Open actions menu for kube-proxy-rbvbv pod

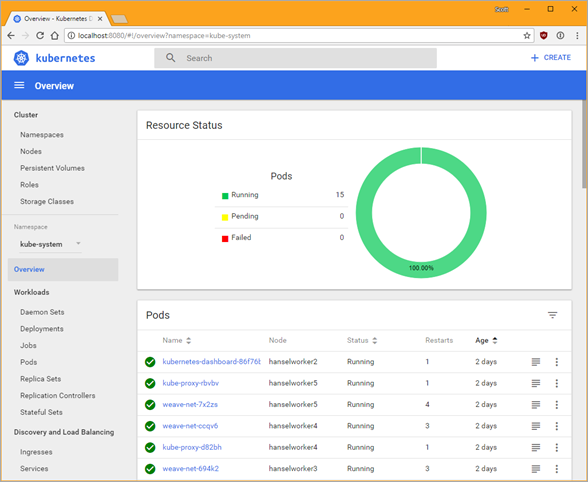coord(557,383)
